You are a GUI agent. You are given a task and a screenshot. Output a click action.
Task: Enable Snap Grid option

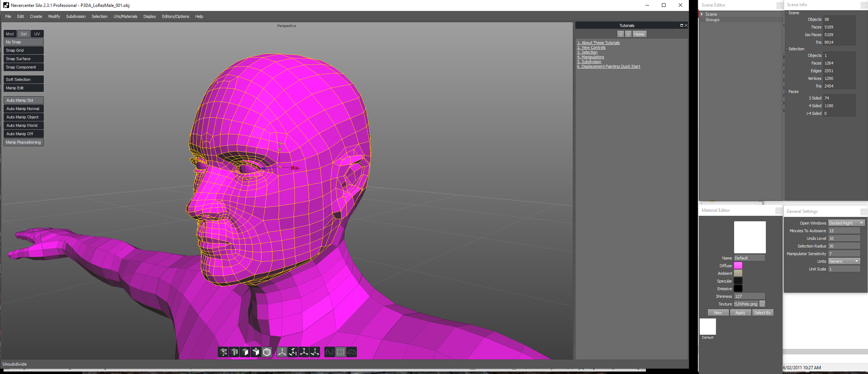pos(24,50)
